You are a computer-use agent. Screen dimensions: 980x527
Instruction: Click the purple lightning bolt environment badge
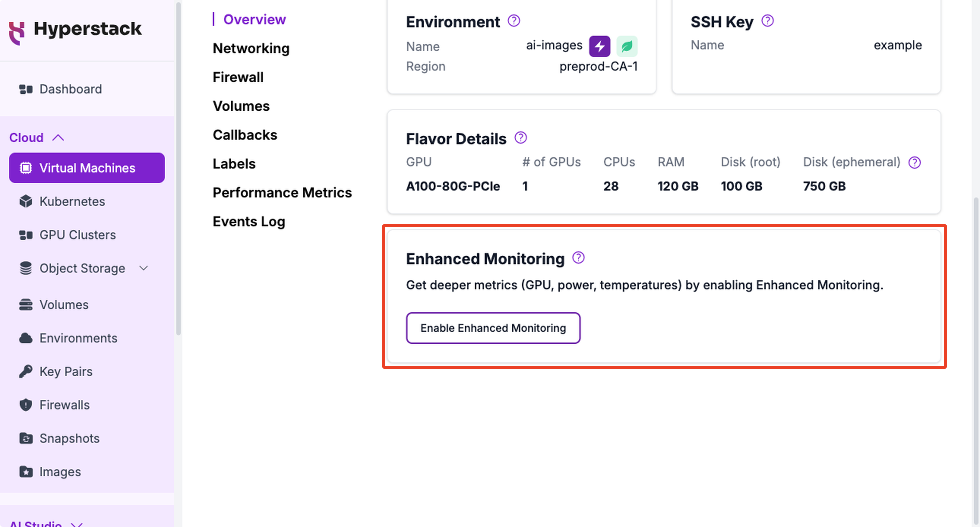(599, 46)
